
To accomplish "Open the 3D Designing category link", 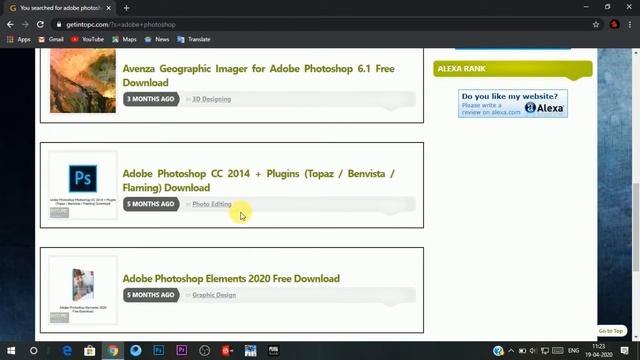I will [211, 99].
